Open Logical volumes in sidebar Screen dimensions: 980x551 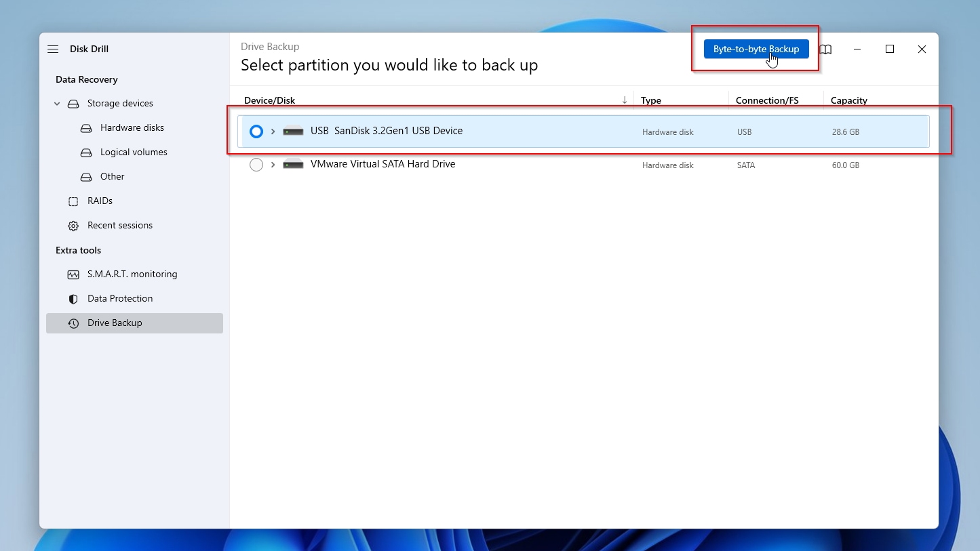click(x=134, y=152)
